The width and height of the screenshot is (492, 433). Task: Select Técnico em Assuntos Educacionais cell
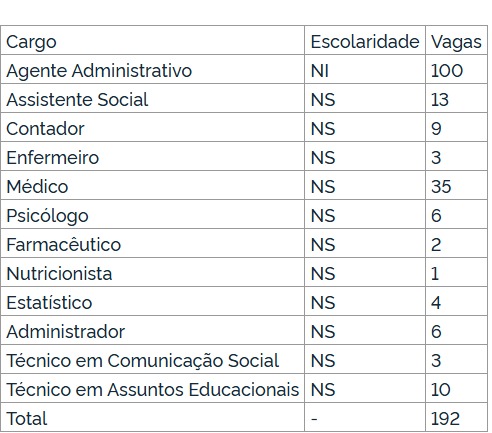tap(153, 390)
